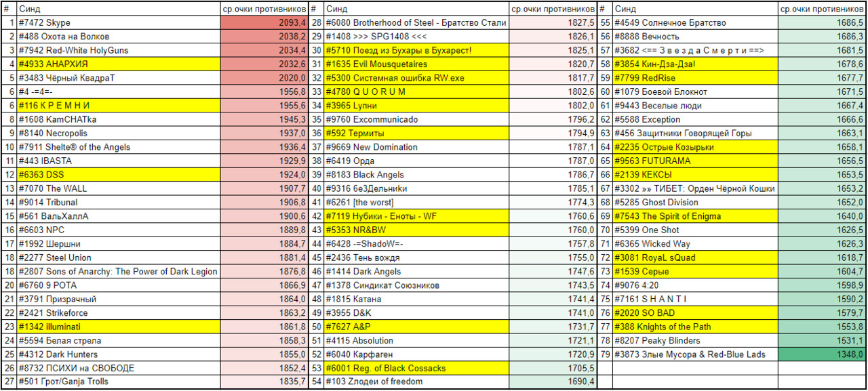Select '#6428 -=ShadoW=-' cell

click(416, 244)
